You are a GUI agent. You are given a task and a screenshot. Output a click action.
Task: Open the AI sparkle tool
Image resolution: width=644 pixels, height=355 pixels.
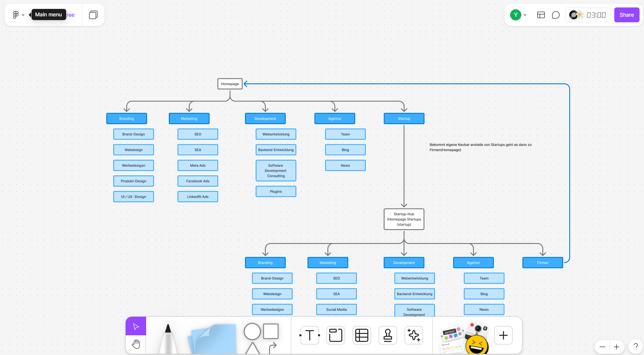[414, 335]
